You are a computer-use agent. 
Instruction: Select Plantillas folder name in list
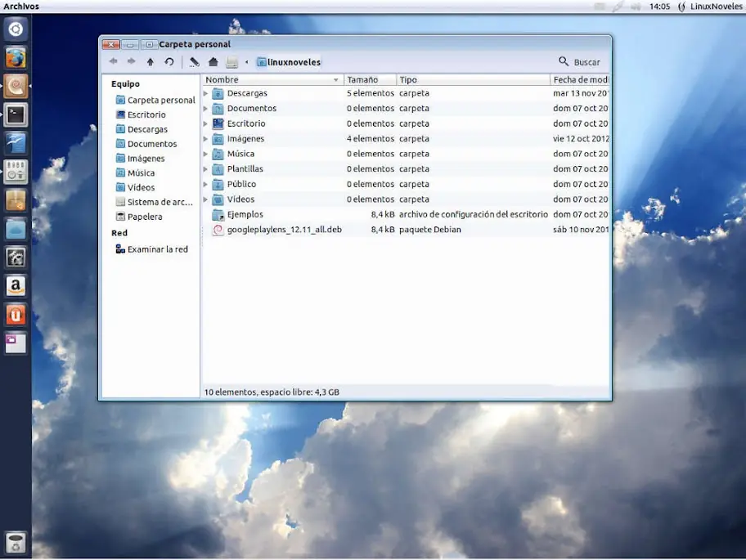(x=245, y=168)
